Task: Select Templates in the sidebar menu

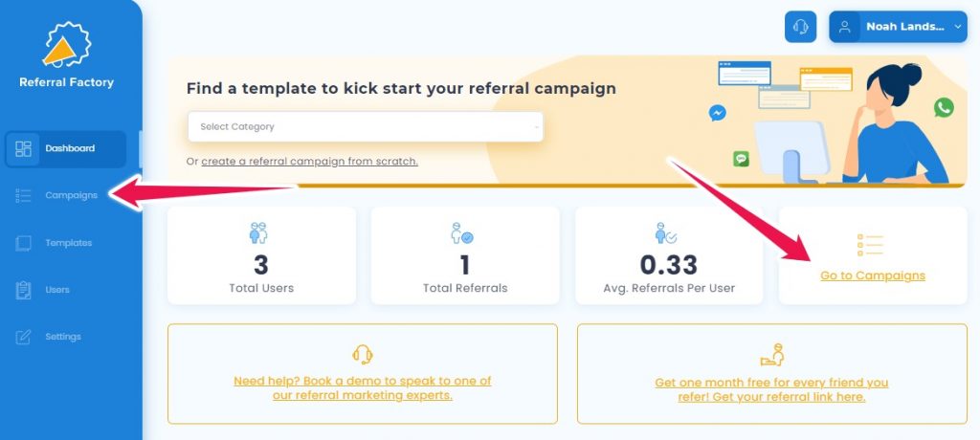Action: click(69, 243)
